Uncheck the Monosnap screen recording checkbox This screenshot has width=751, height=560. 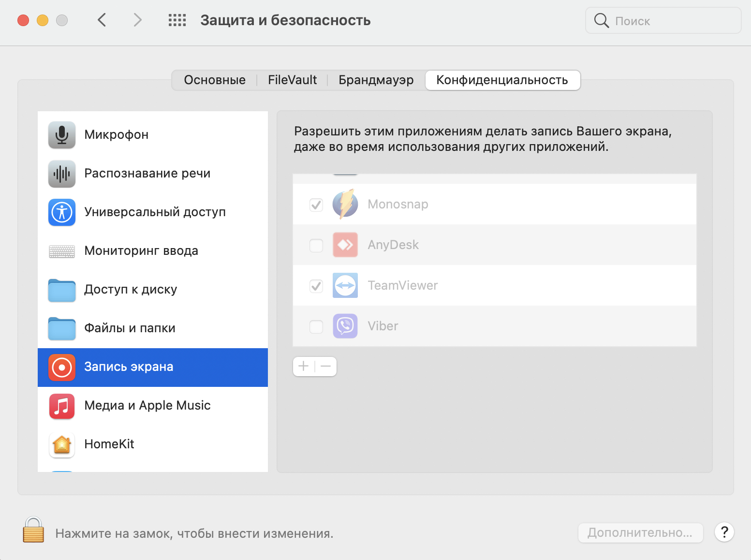tap(316, 205)
